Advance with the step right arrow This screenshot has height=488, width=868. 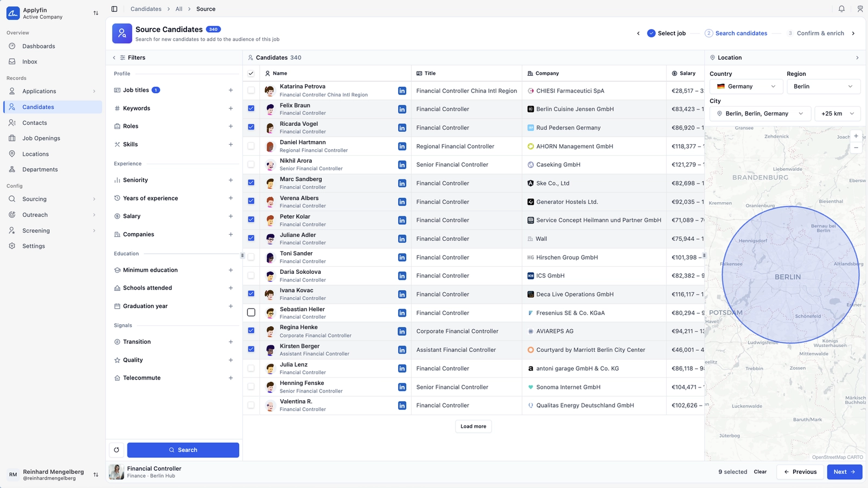(x=853, y=34)
